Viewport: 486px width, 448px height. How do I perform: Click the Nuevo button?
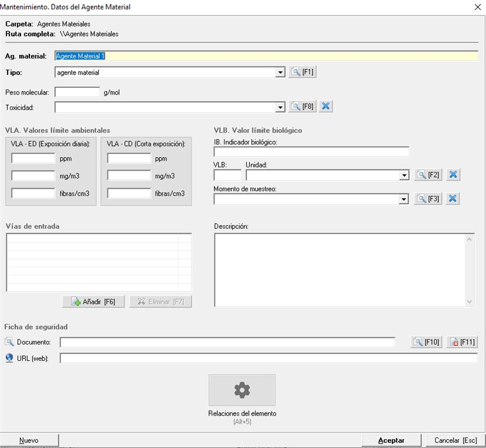tap(29, 441)
